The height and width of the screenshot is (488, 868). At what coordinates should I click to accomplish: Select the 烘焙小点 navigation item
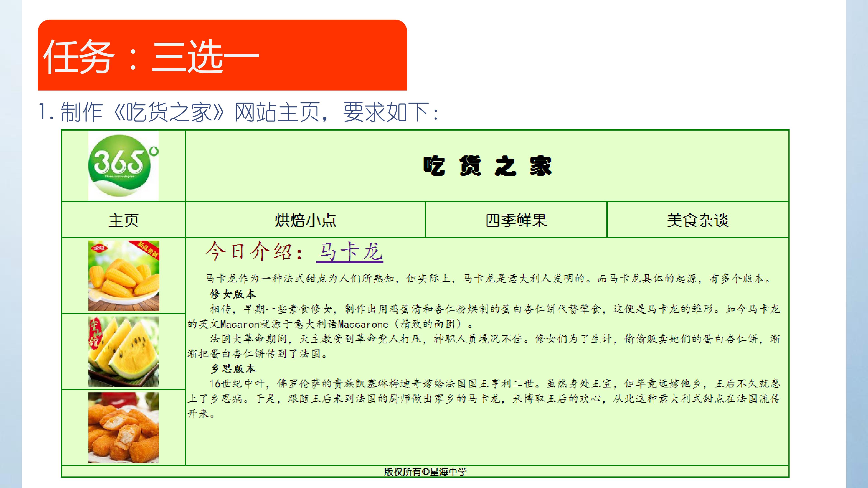click(305, 220)
